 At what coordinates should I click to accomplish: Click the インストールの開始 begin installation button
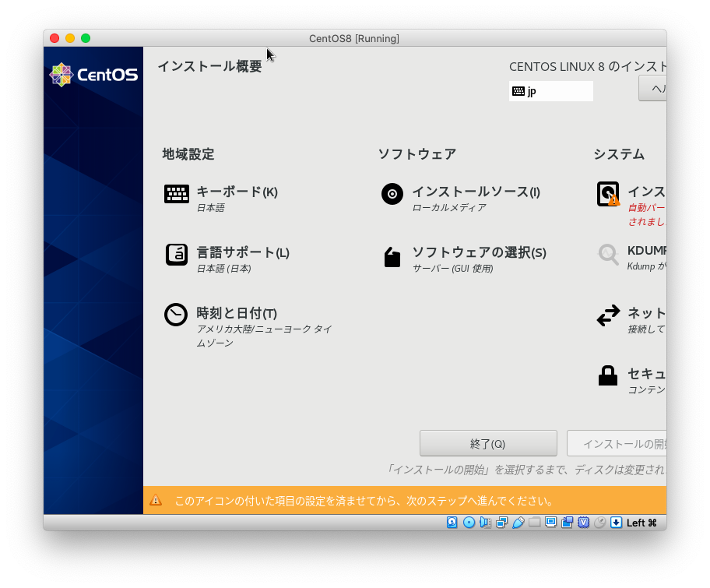coord(617,443)
